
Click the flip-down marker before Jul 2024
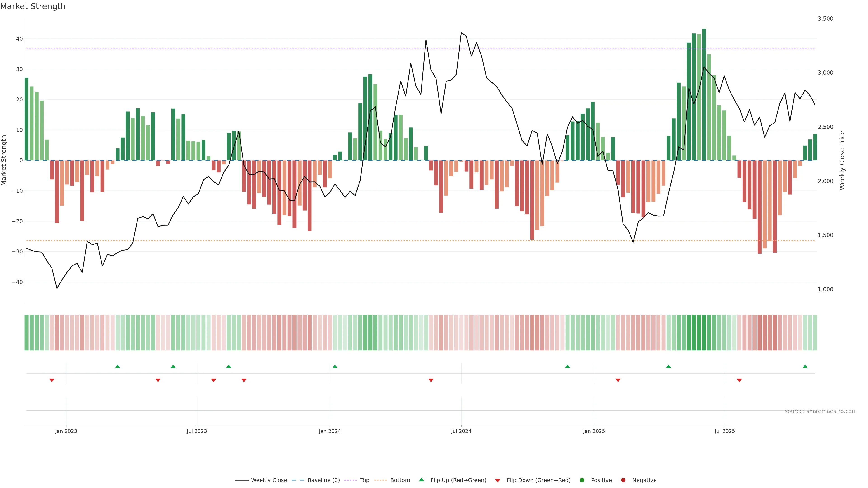(x=431, y=380)
